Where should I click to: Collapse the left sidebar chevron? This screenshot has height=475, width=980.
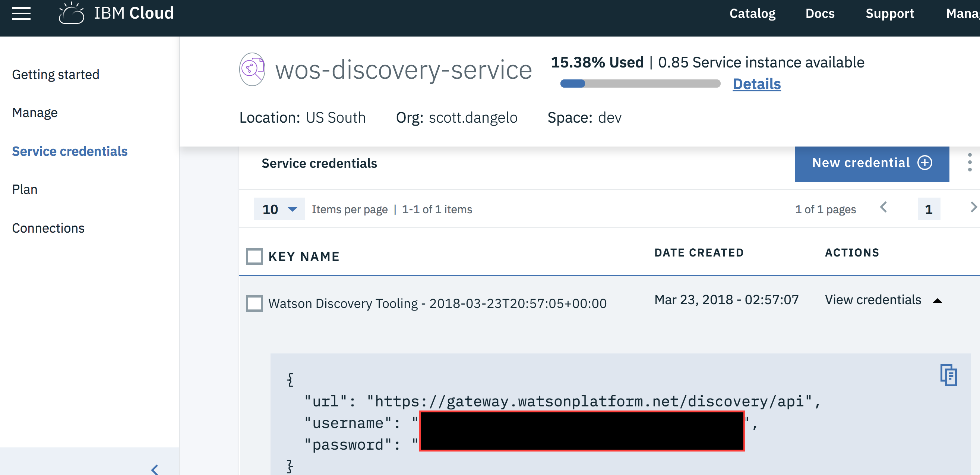pos(155,469)
